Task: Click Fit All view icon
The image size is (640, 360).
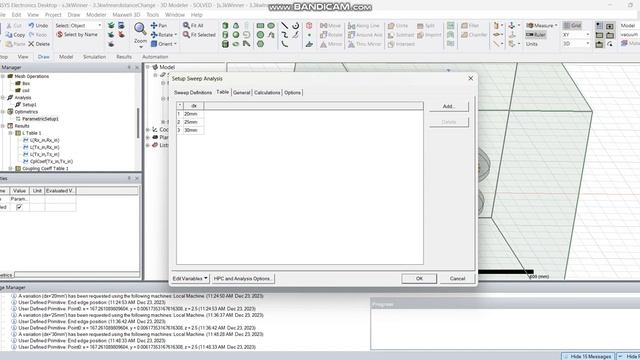Action: pyautogui.click(x=186, y=25)
